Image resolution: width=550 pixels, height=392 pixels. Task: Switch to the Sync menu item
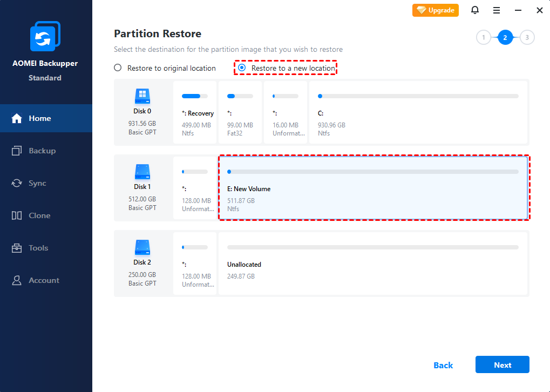(x=46, y=183)
